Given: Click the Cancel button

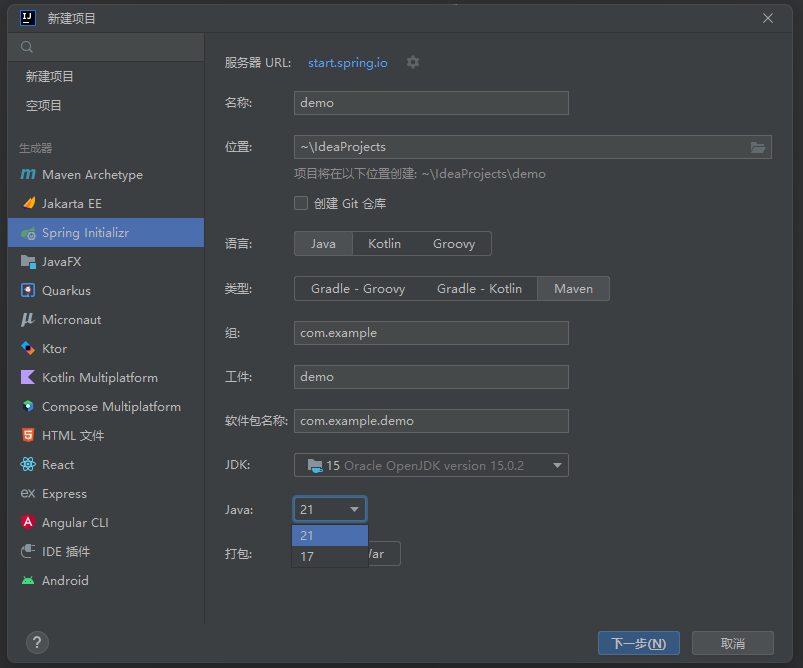Looking at the screenshot, I should point(732,643).
